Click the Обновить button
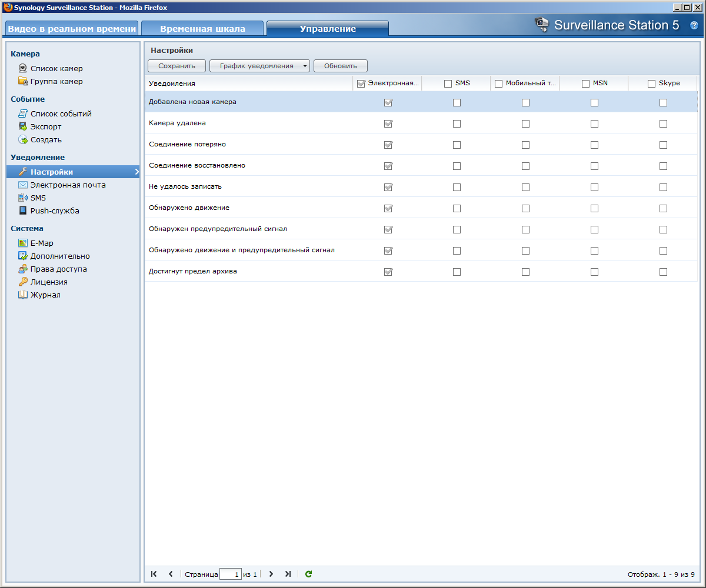The width and height of the screenshot is (706, 588). [341, 66]
